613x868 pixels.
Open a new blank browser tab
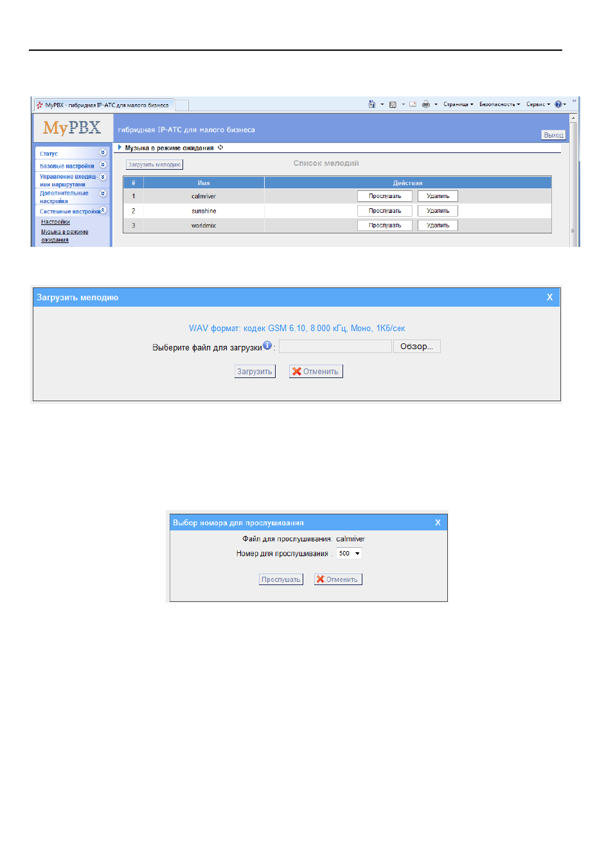[x=182, y=105]
